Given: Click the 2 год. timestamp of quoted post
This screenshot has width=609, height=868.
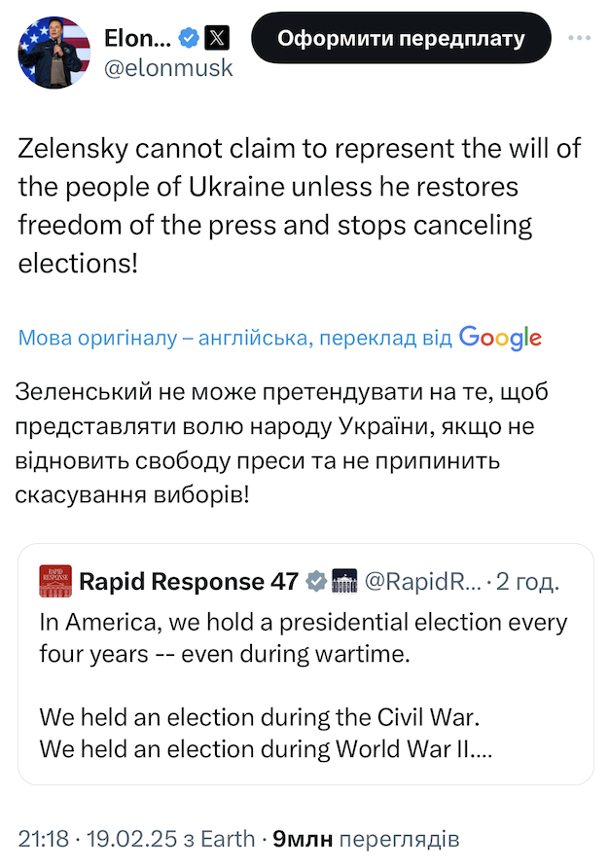Looking at the screenshot, I should pos(526,581).
